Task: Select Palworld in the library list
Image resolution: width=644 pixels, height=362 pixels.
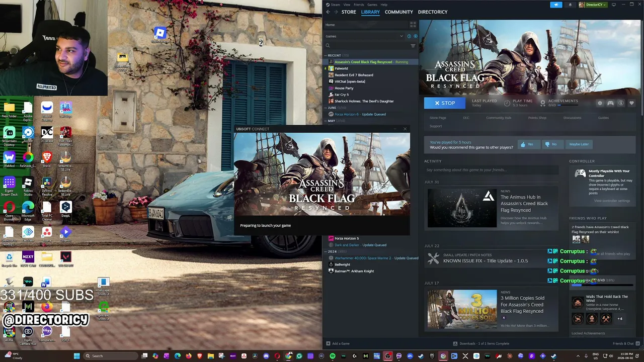Action: [x=341, y=68]
